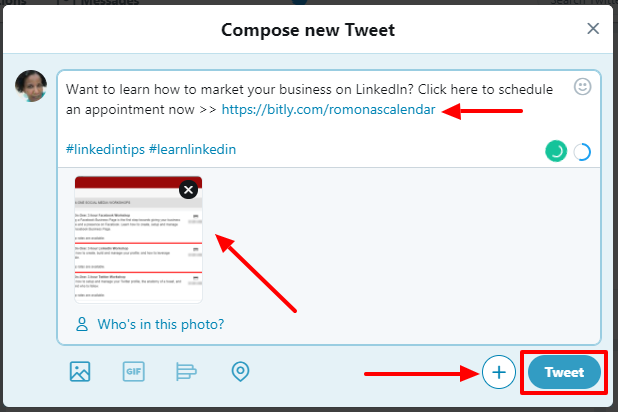
Task: Click the blue character count ring
Action: coord(582,152)
